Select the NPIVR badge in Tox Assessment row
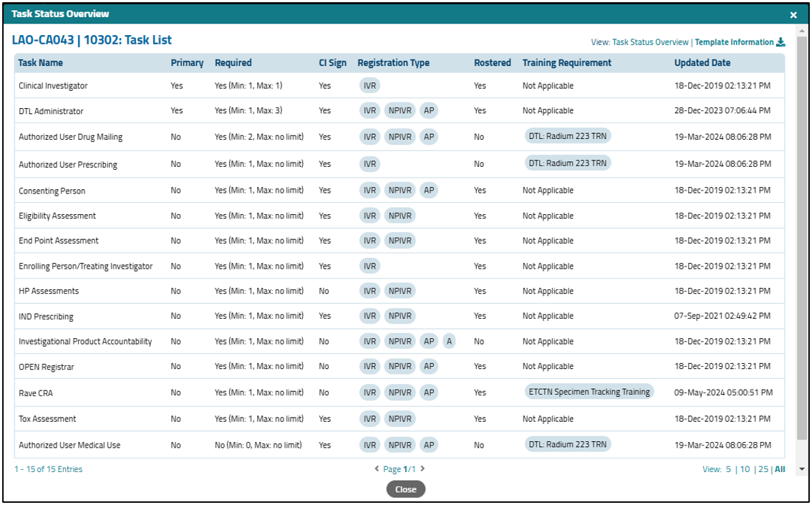Image resolution: width=812 pixels, height=505 pixels. click(399, 418)
